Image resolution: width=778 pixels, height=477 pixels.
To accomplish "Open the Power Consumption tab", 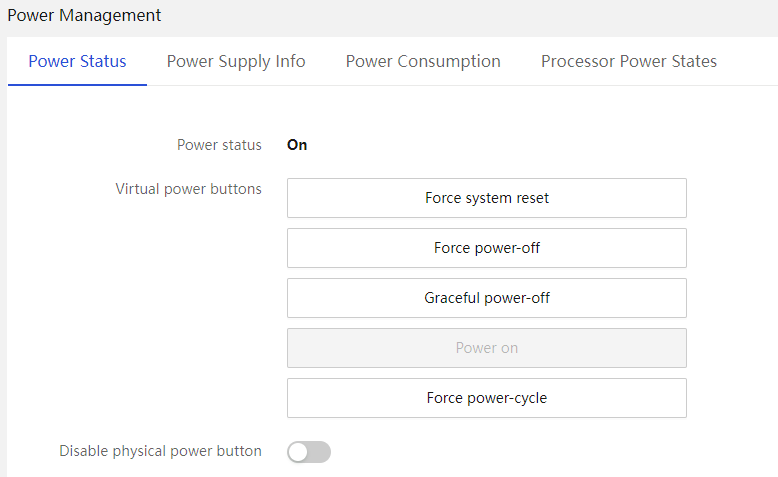I will 423,61.
